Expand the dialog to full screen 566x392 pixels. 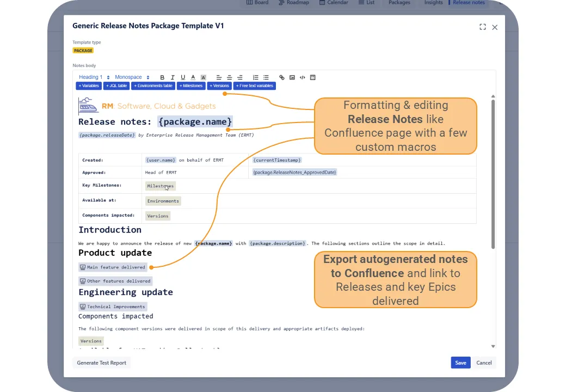(483, 27)
